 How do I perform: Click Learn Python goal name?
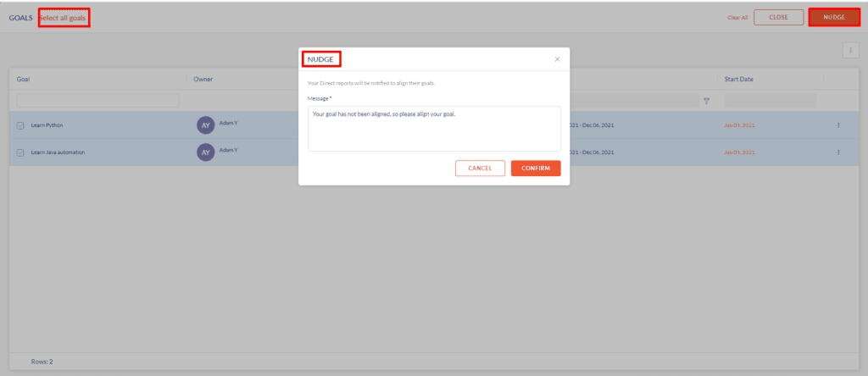tap(47, 125)
